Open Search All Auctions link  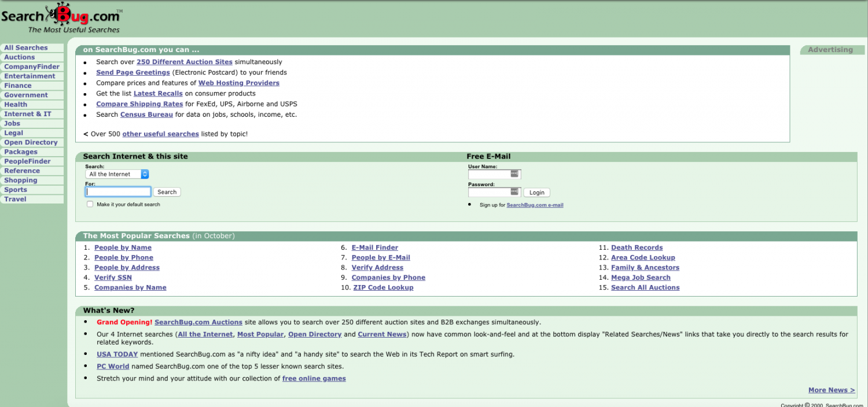pyautogui.click(x=645, y=287)
